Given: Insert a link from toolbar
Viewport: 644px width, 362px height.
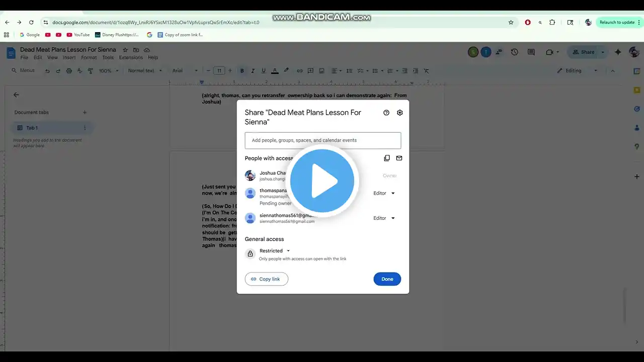Looking at the screenshot, I should point(300,71).
